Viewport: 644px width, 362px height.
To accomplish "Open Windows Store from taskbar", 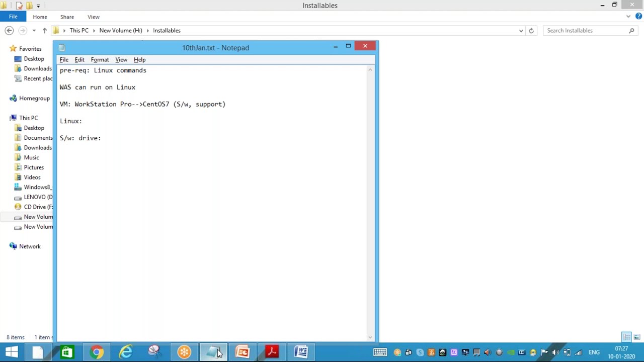I will coord(66,352).
